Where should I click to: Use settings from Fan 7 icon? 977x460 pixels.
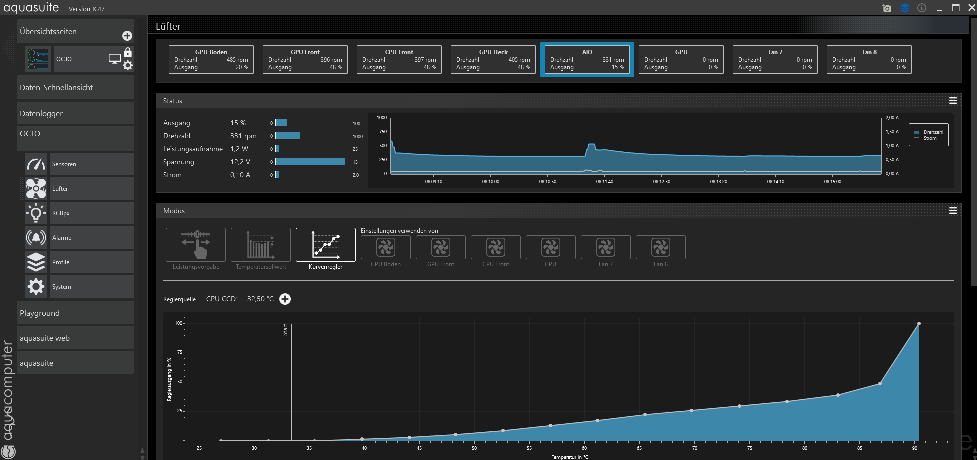[605, 247]
